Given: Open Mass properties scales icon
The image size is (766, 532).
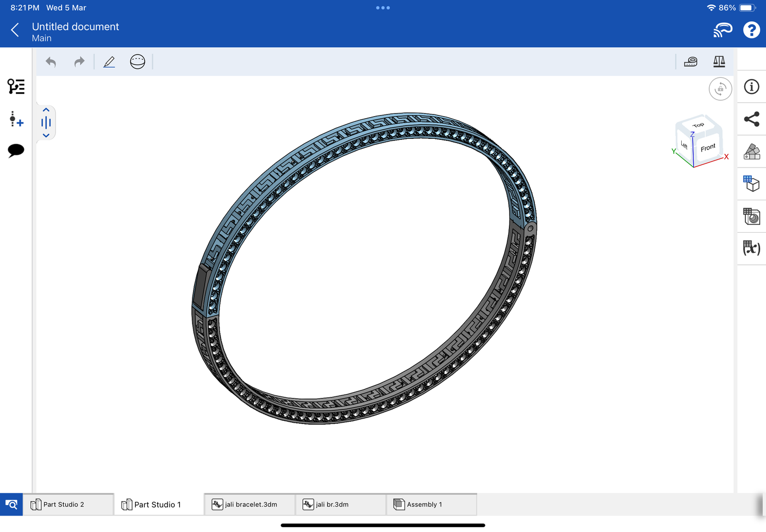Looking at the screenshot, I should click(x=719, y=62).
